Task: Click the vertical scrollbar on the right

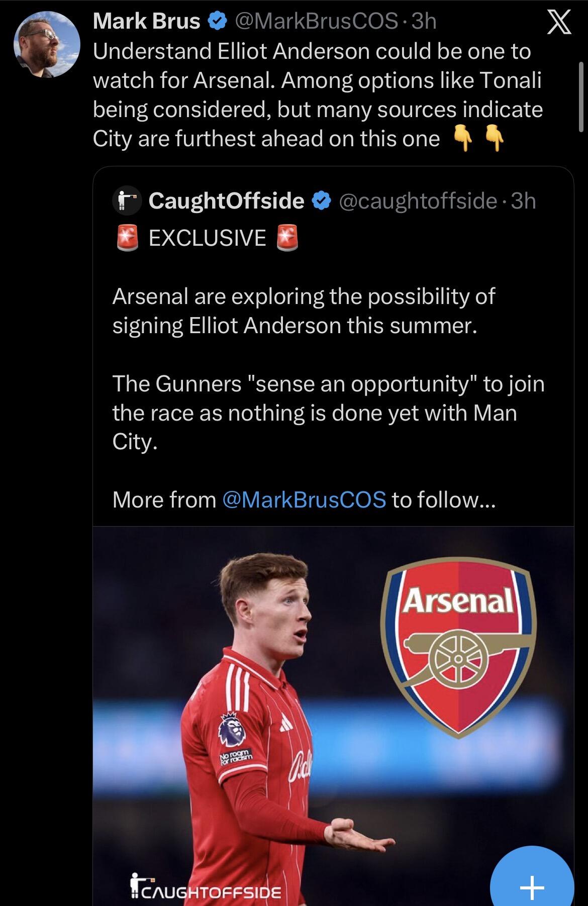Action: coord(581,95)
